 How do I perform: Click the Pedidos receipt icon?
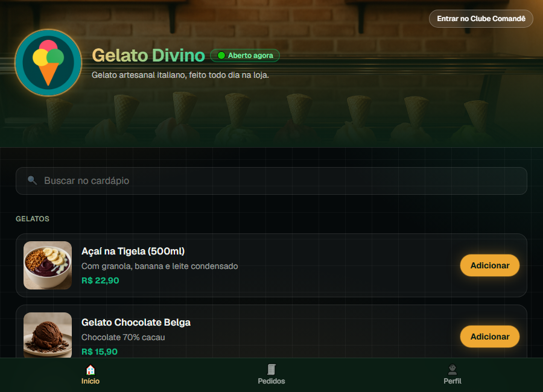click(x=271, y=370)
